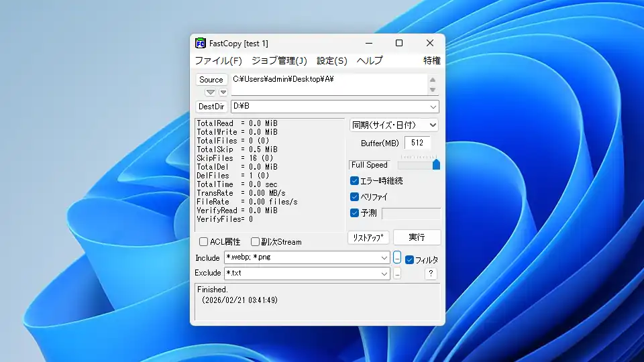Click the larger down-triangle under Source
Viewport: 644px width, 362px height.
[x=210, y=92]
